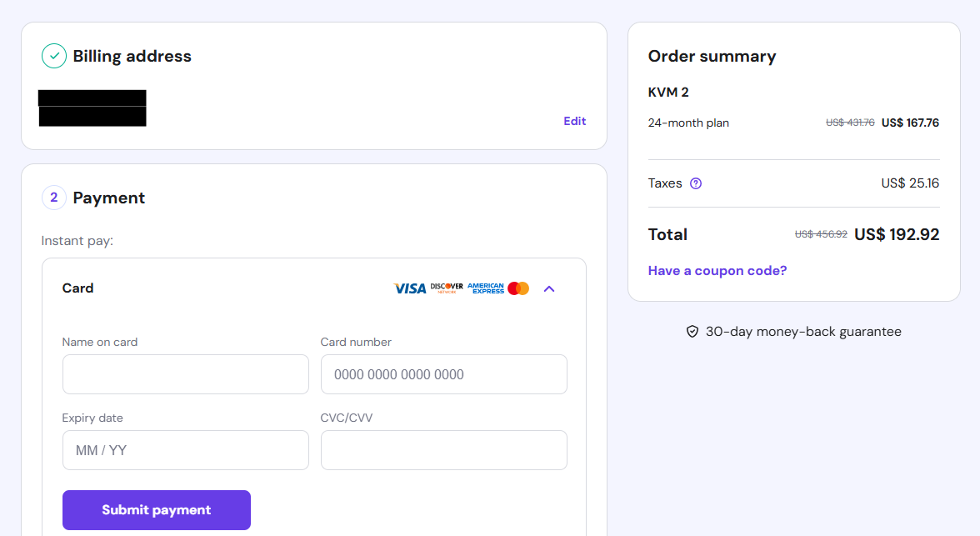Click the Visa card logo
The height and width of the screenshot is (536, 980).
[409, 288]
